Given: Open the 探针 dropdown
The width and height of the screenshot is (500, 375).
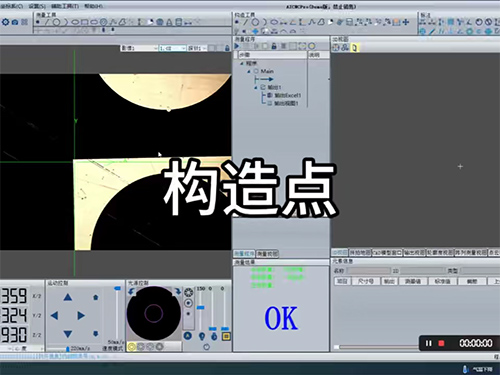Looking at the screenshot, I should click(x=197, y=48).
